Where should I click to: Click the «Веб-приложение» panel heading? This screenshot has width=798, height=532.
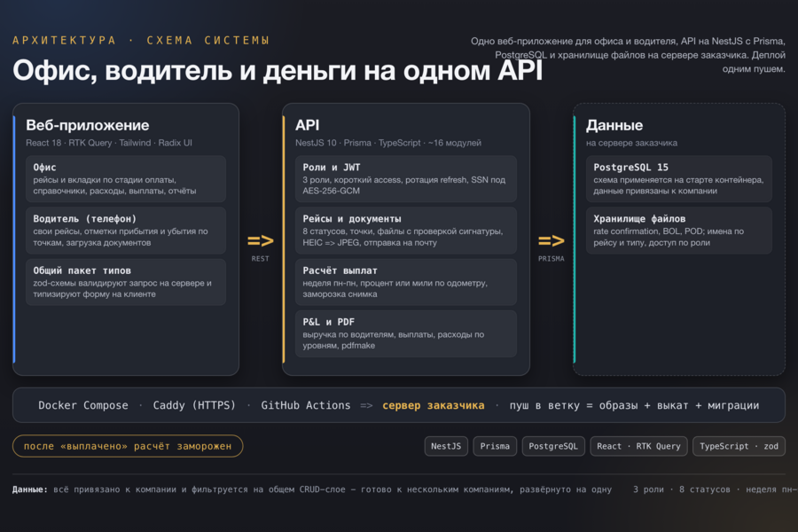coord(88,125)
